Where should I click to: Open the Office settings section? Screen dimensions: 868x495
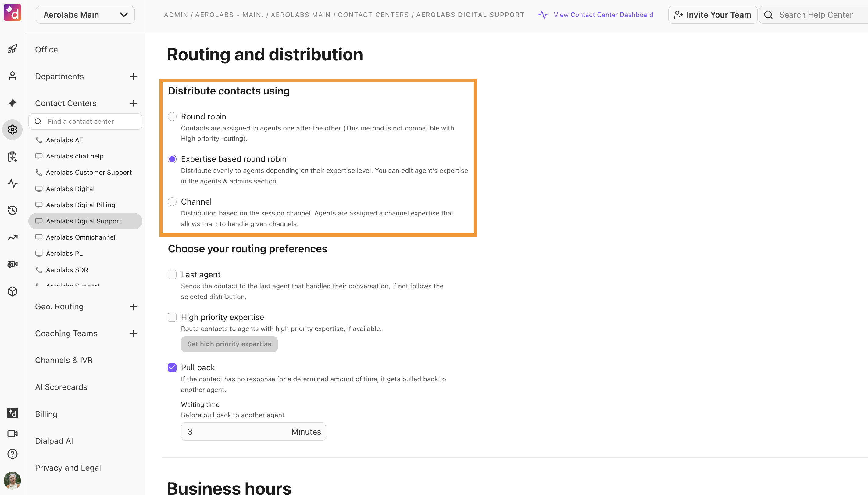pos(47,50)
